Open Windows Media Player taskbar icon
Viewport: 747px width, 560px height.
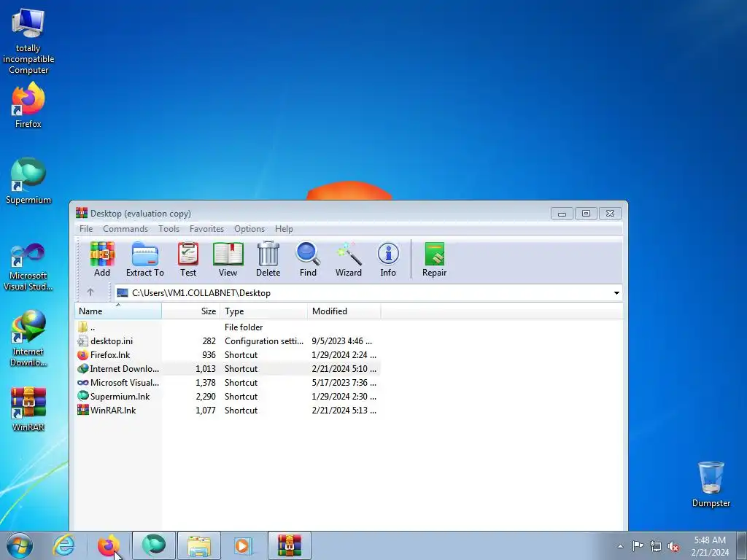tap(244, 545)
